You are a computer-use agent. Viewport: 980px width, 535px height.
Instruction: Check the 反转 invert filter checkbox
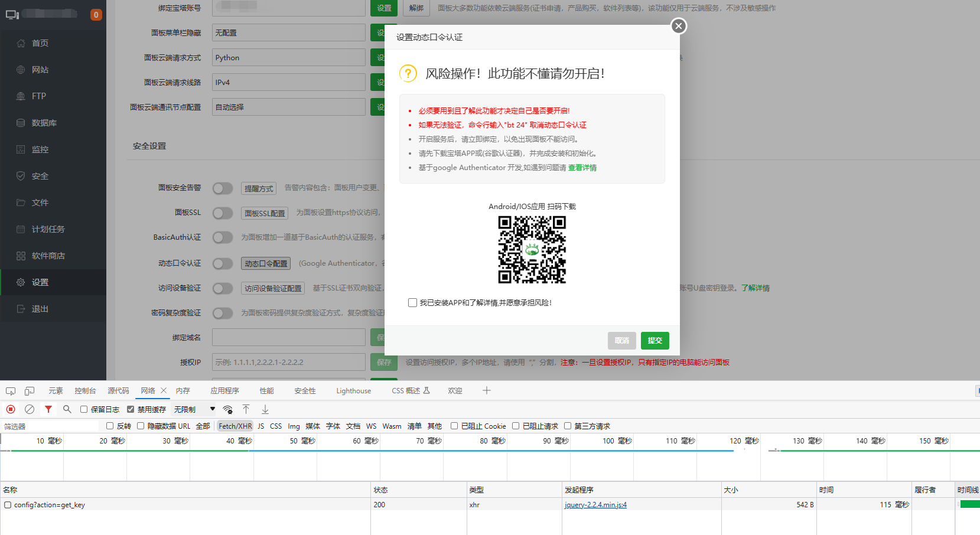coord(110,426)
